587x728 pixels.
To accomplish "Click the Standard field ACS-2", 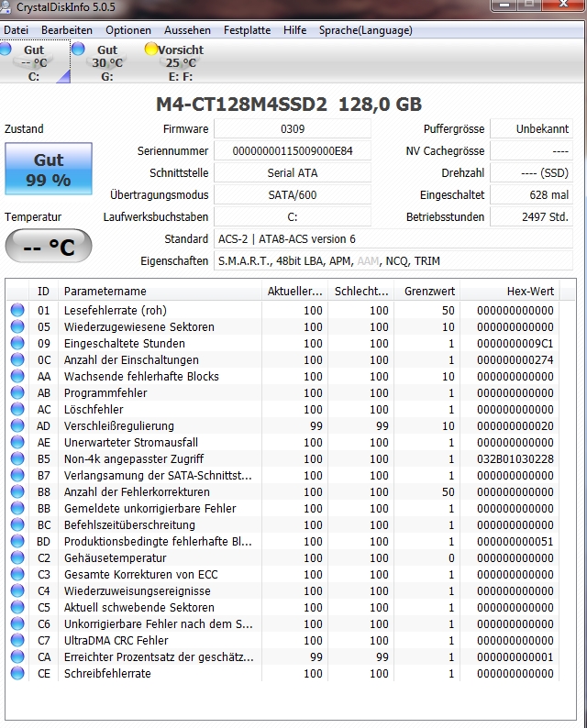I will pos(393,238).
